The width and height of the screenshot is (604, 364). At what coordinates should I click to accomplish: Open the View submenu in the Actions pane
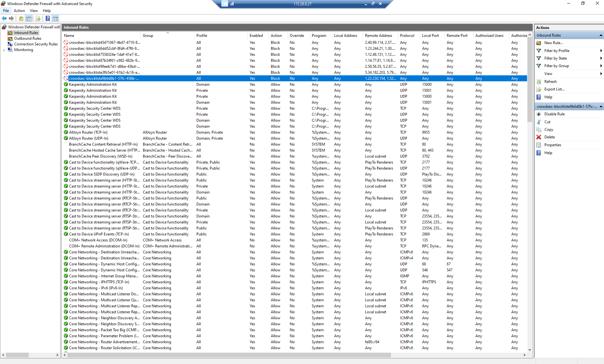click(570, 74)
